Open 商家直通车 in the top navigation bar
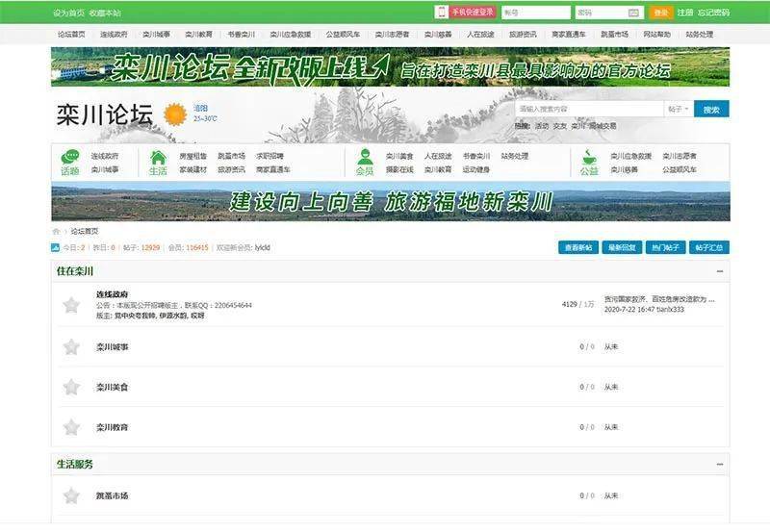Screen dimensions: 770x532 click(569, 35)
